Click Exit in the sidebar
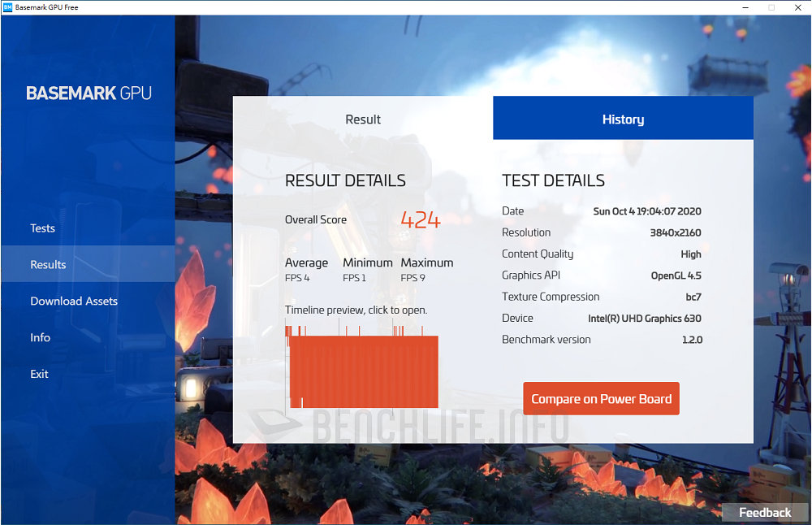812x525 pixels. (x=41, y=374)
